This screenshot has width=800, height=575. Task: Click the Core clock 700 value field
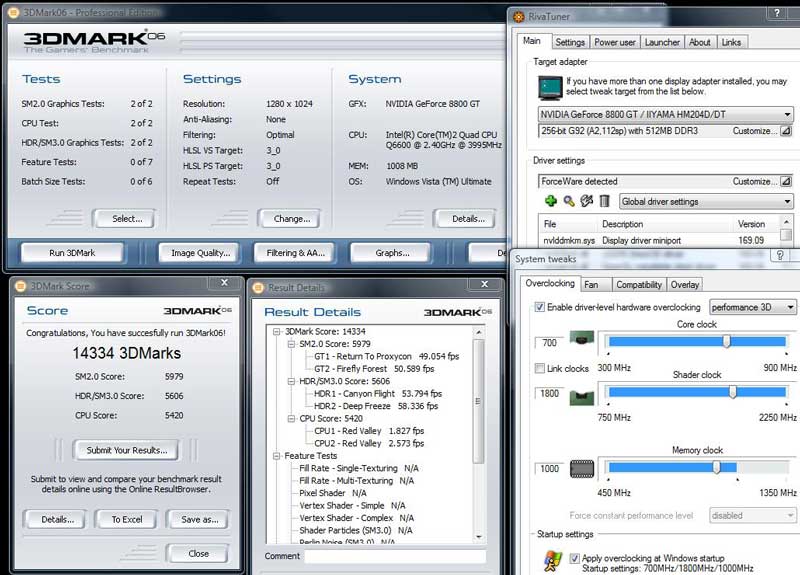click(x=549, y=343)
